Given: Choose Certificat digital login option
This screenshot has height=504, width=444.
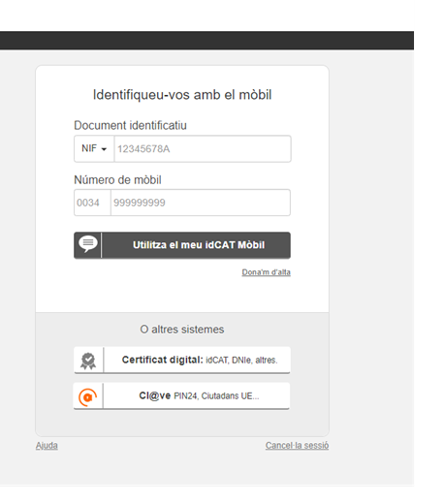Looking at the screenshot, I should tap(182, 361).
